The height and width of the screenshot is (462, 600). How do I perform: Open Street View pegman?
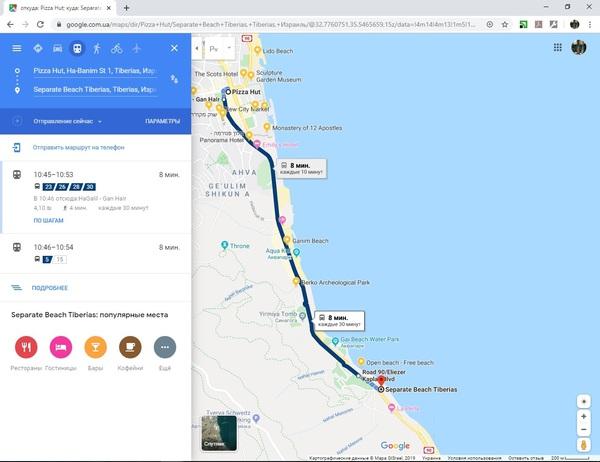coord(584,445)
